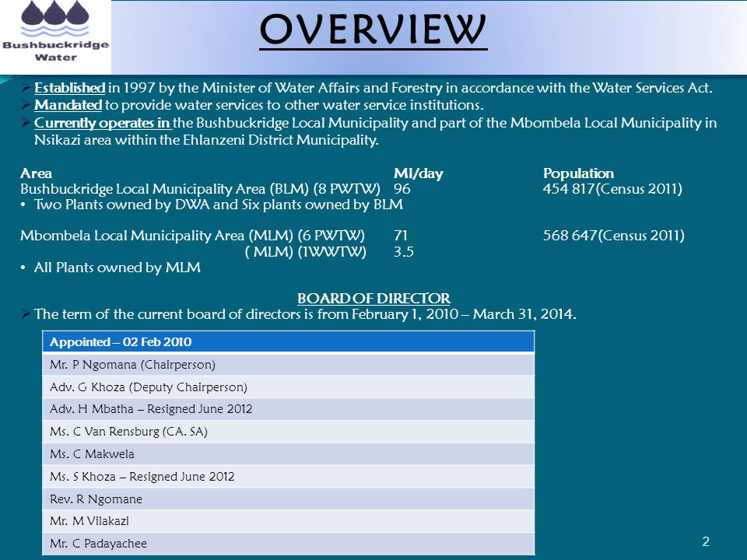Select row 'Mr. M Vilakazi'
Viewport: 747px width, 560px height.
(288, 521)
